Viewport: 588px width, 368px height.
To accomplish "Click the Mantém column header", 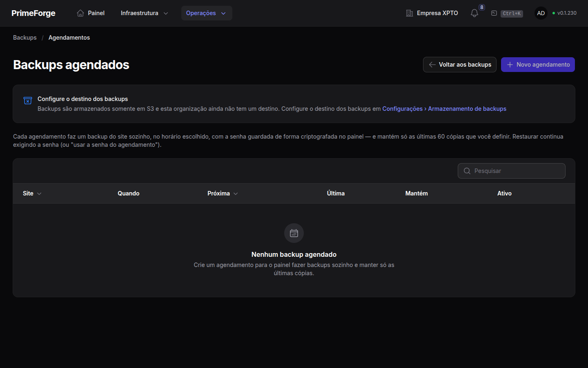I will (x=416, y=193).
